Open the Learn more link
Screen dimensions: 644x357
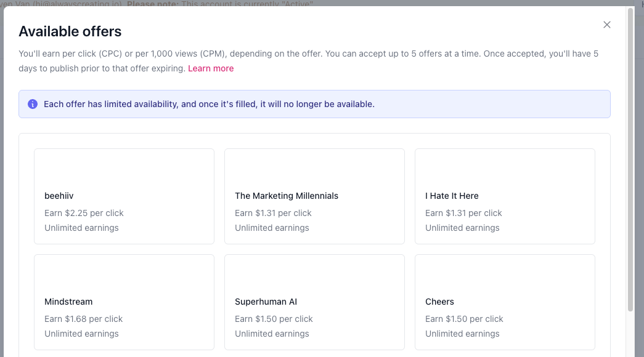click(211, 68)
